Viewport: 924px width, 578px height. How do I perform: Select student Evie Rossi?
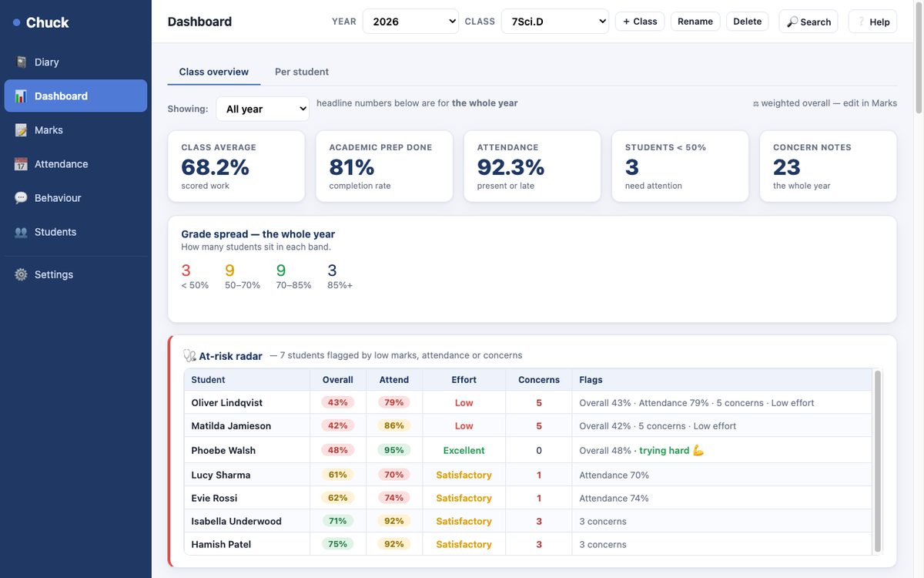[x=214, y=499]
